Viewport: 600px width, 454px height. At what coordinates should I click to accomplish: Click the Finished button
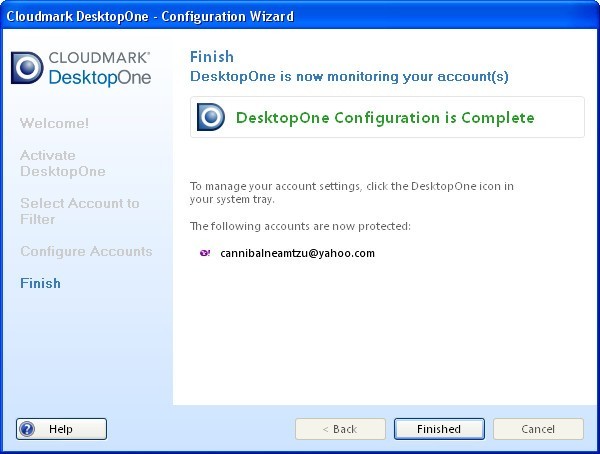click(439, 429)
